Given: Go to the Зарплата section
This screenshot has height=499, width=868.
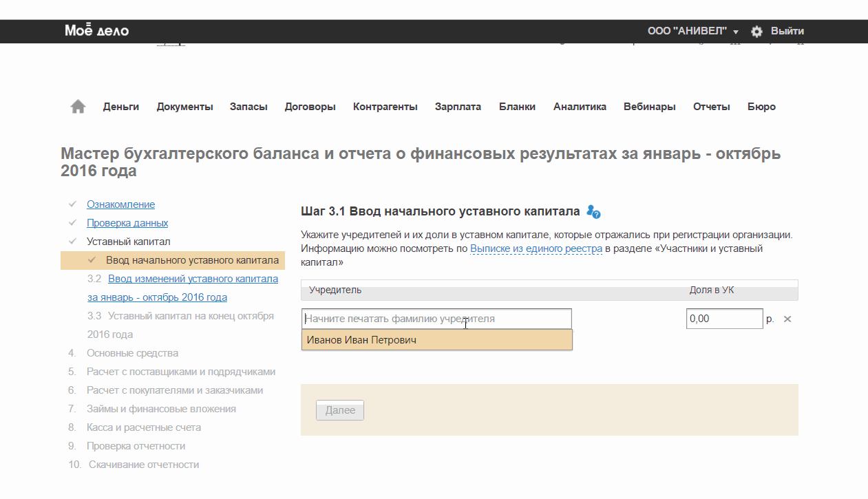Looking at the screenshot, I should pos(458,107).
